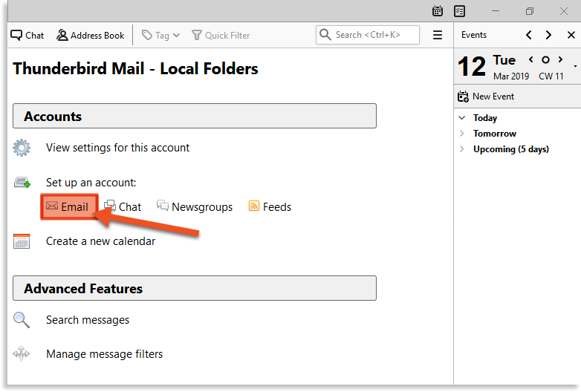Open the Calendar tab icon in title bar
Image resolution: width=581 pixels, height=392 pixels.
point(438,11)
